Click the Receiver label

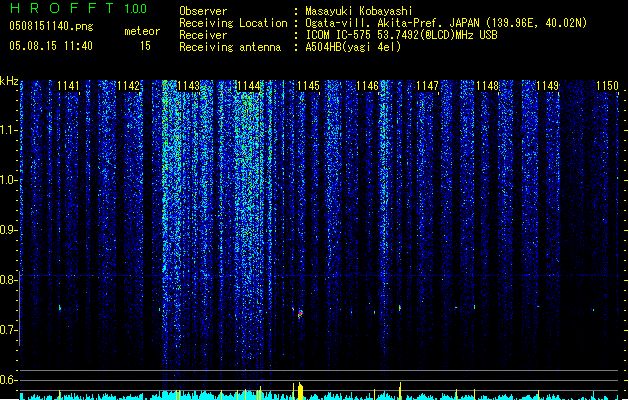203,35
